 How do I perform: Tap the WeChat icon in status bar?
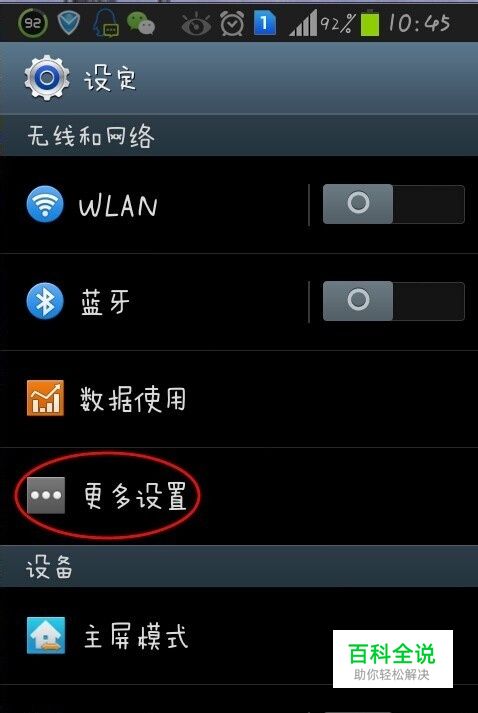point(141,23)
